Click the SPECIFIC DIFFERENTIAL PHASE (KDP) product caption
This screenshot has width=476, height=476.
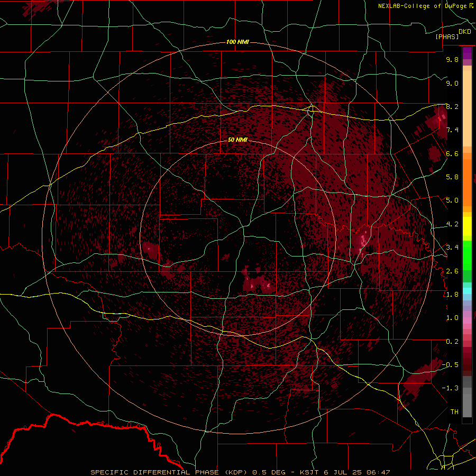[x=168, y=472]
